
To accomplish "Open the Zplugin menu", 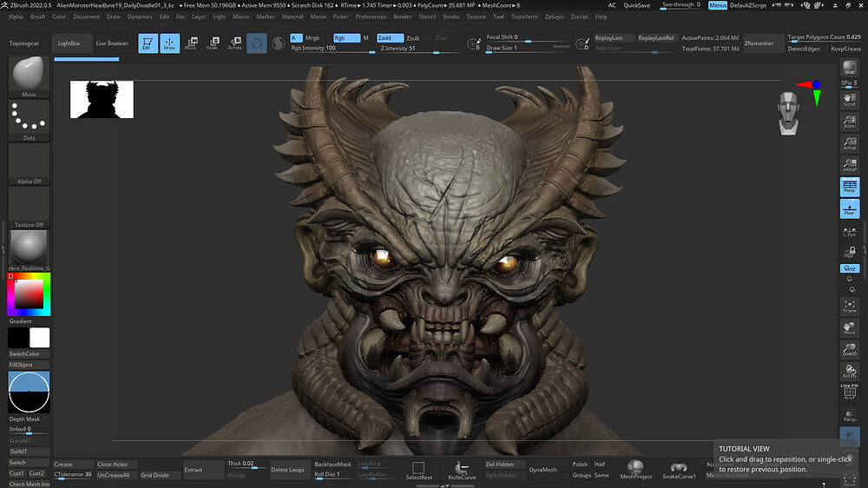I will coord(554,16).
